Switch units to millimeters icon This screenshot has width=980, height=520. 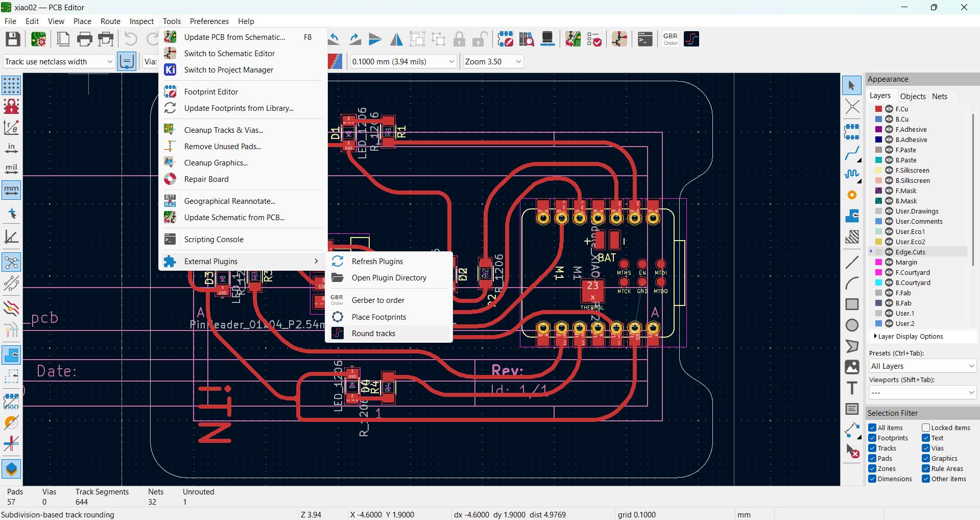tap(11, 190)
